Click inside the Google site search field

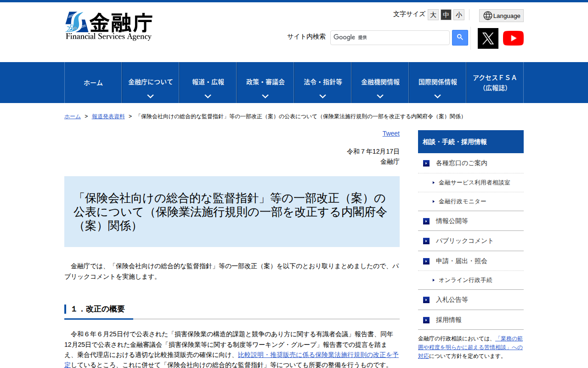click(390, 37)
